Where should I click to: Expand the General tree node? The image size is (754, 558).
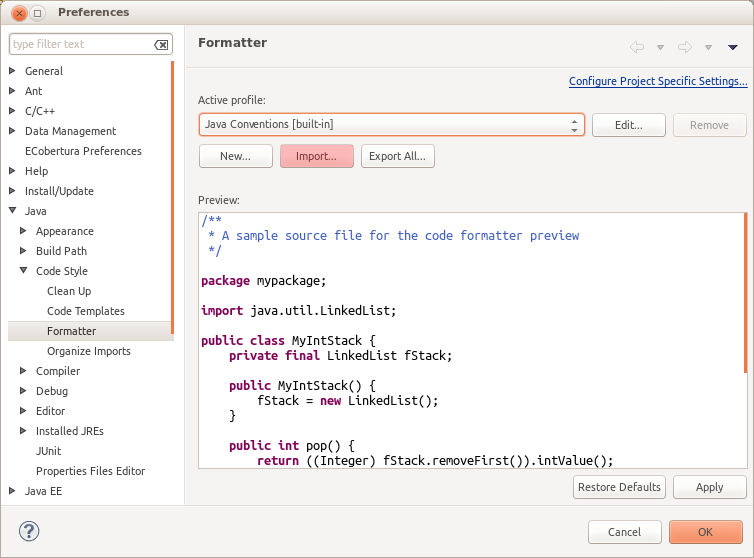(13, 71)
